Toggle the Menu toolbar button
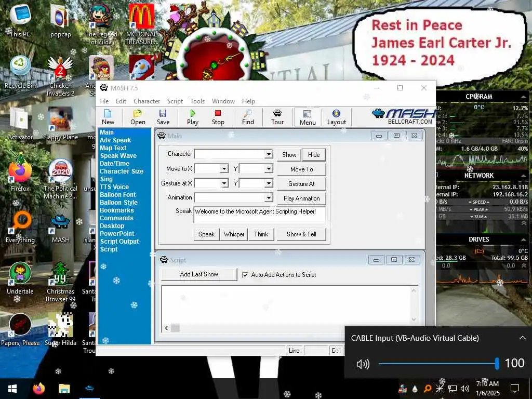 coord(308,117)
